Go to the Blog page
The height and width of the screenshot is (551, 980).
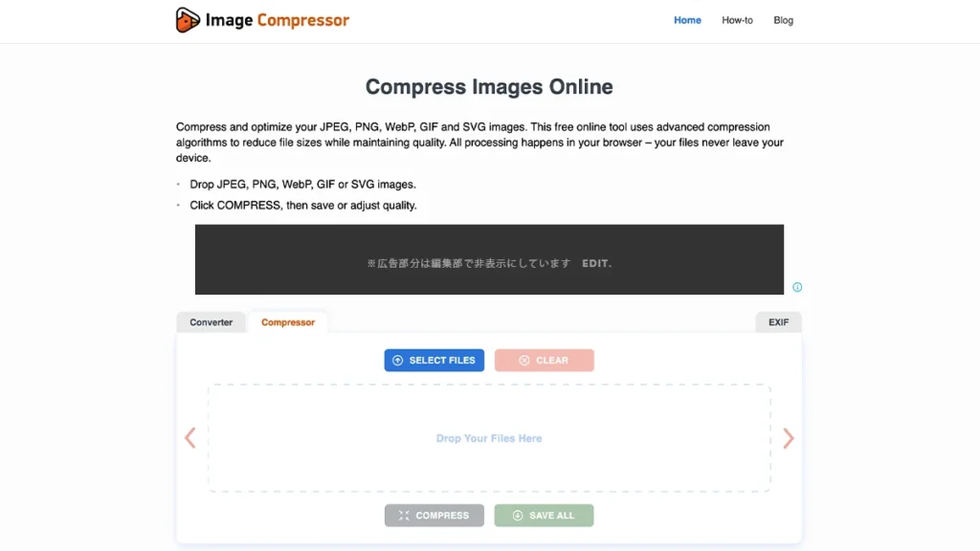[783, 21]
